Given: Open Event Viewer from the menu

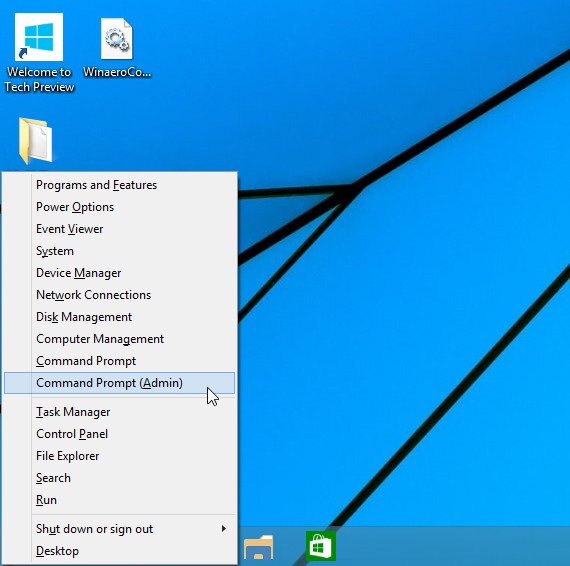Looking at the screenshot, I should coord(119,229).
